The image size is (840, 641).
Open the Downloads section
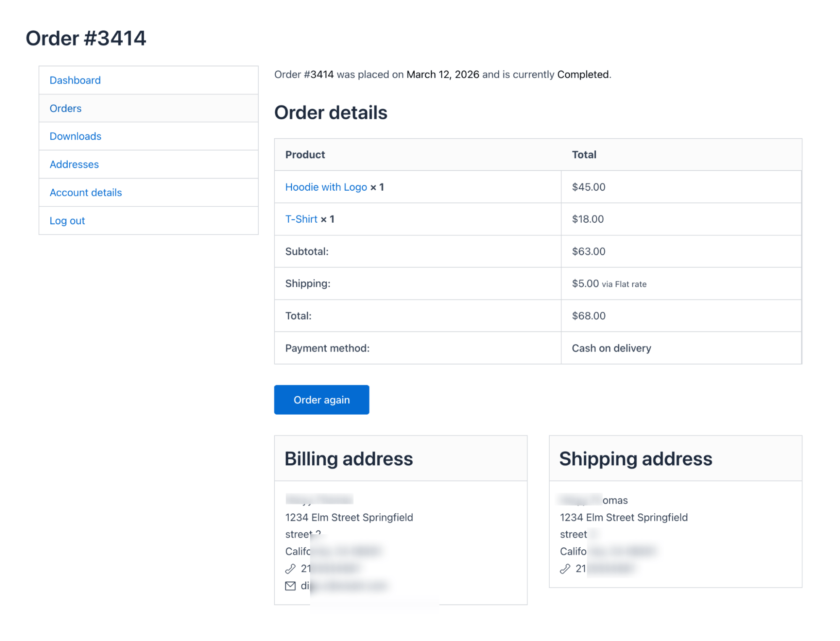[x=75, y=136]
